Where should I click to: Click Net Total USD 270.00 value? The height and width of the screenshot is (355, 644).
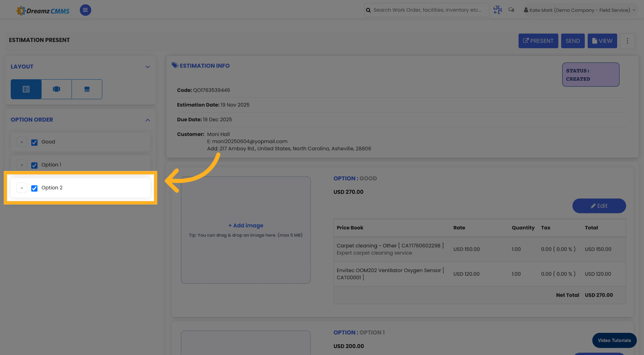(x=599, y=295)
